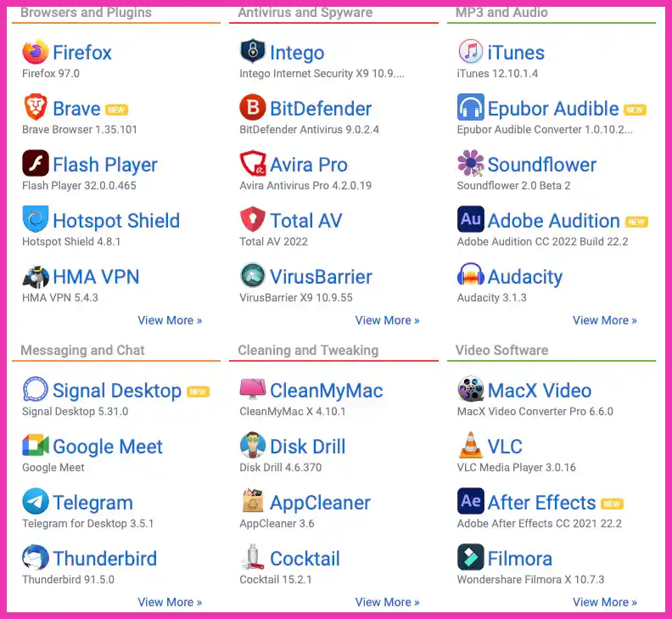The image size is (672, 619).
Task: Click the 'Firefox 97.0' version text
Action: point(51,73)
